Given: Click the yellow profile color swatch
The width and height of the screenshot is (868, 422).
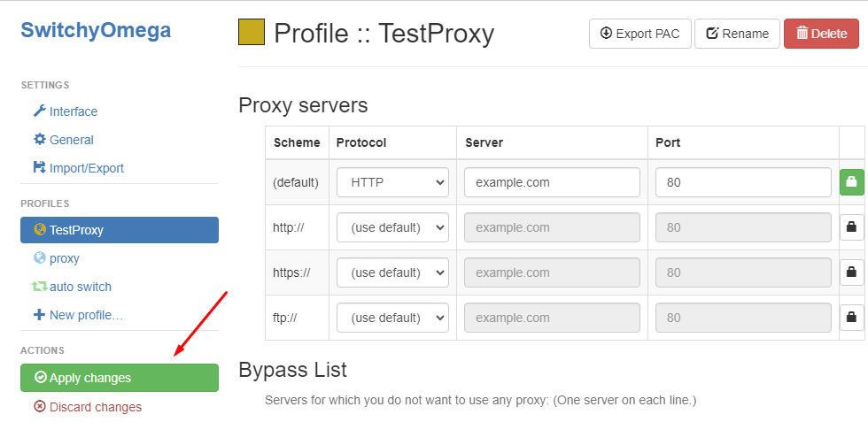Looking at the screenshot, I should click(x=252, y=33).
